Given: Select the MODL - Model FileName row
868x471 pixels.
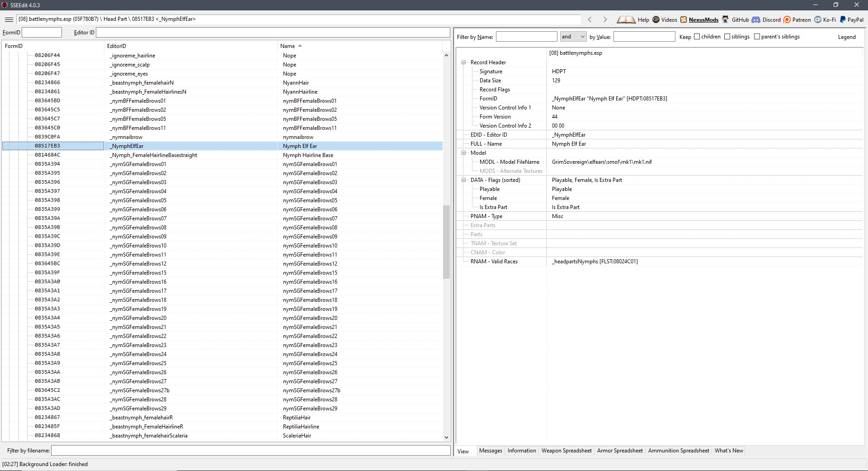Looking at the screenshot, I should pyautogui.click(x=659, y=162).
